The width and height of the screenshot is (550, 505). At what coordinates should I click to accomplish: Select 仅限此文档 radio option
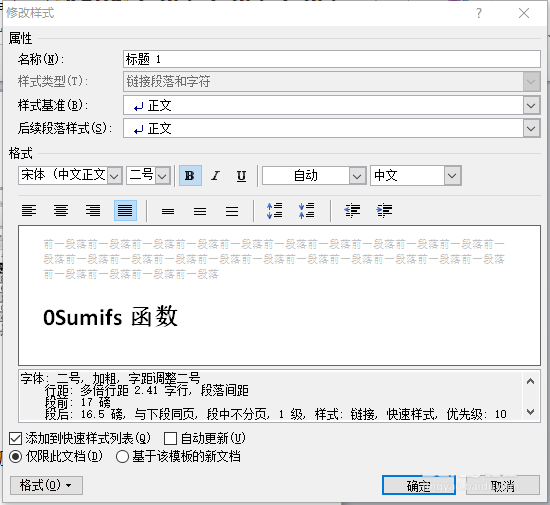click(x=15, y=457)
